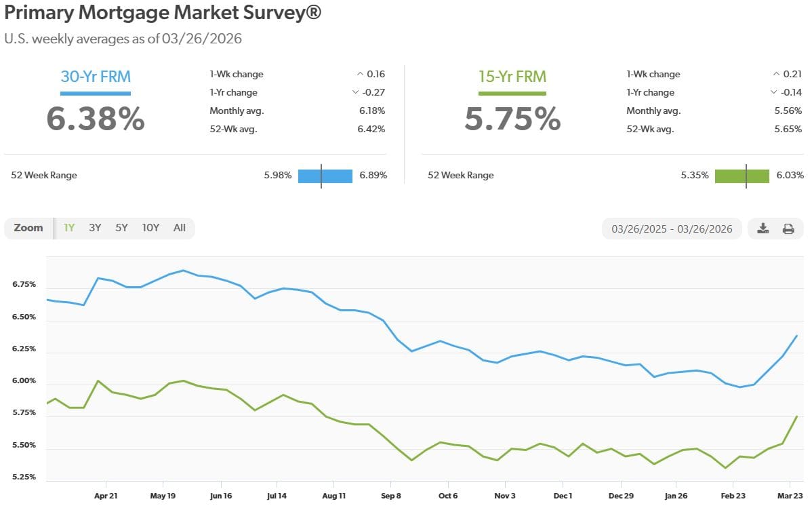Switch chart zoom to 5Y
The width and height of the screenshot is (812, 510).
click(x=122, y=228)
